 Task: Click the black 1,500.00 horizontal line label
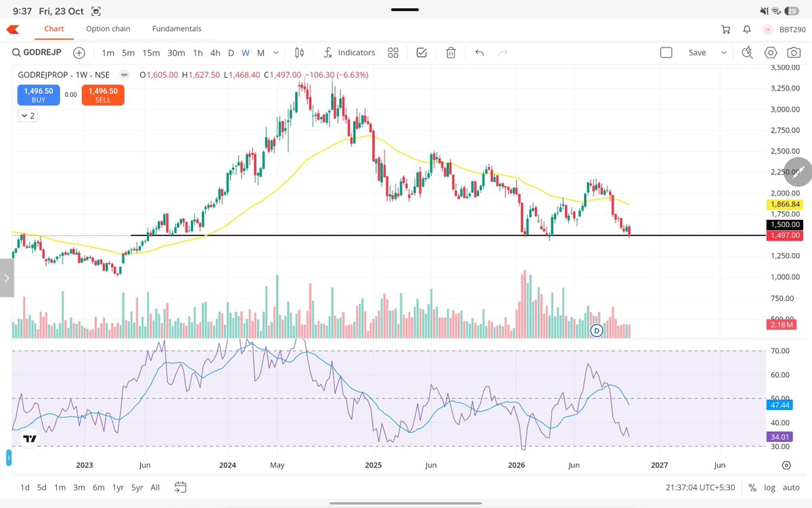tap(785, 225)
